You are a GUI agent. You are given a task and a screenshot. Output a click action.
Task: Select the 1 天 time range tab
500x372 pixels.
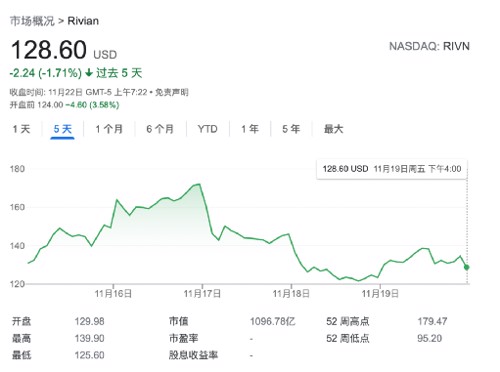[21, 129]
